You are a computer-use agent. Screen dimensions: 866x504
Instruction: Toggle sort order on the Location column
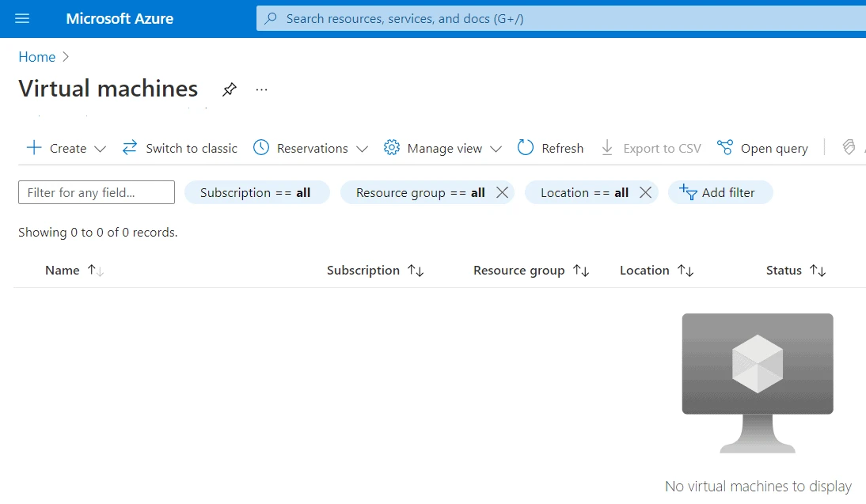coord(686,270)
